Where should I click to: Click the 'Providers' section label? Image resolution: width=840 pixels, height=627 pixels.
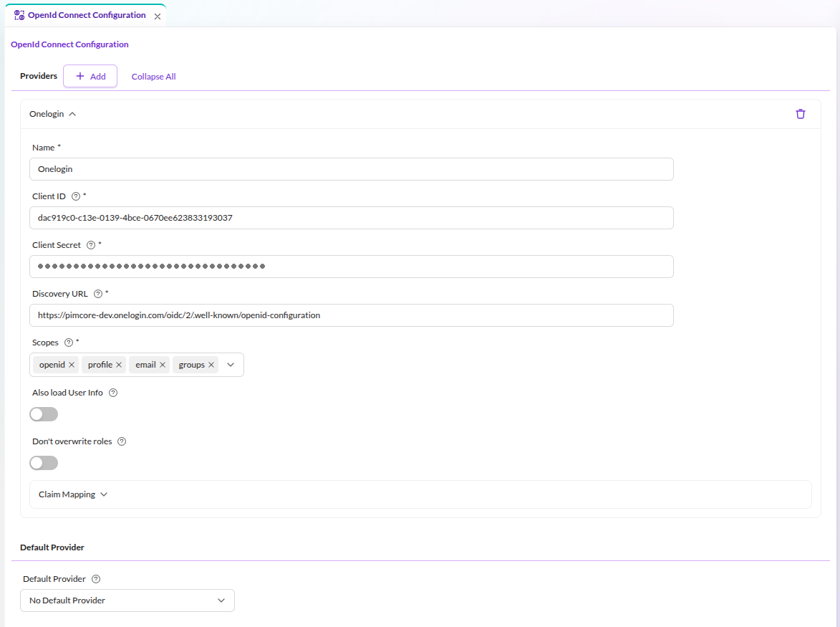coord(39,75)
